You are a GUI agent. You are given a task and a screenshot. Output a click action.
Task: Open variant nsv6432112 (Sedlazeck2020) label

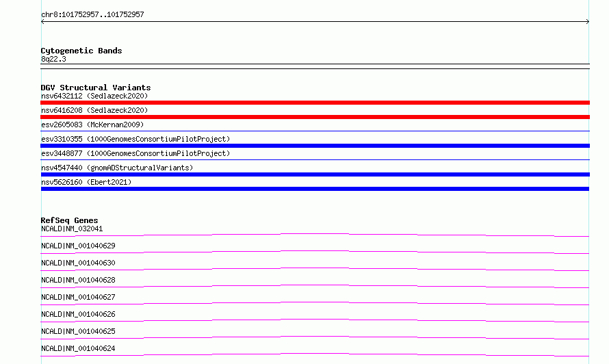94,96
